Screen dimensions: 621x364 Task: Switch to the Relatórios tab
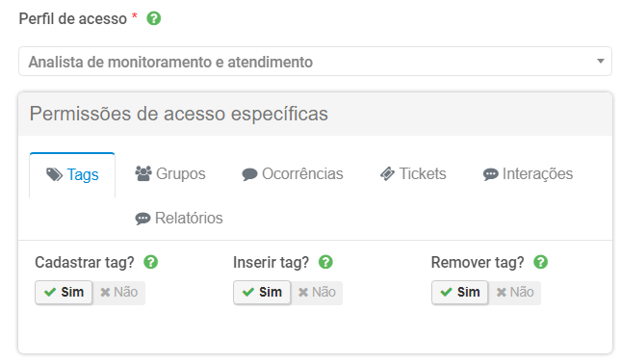click(x=179, y=218)
